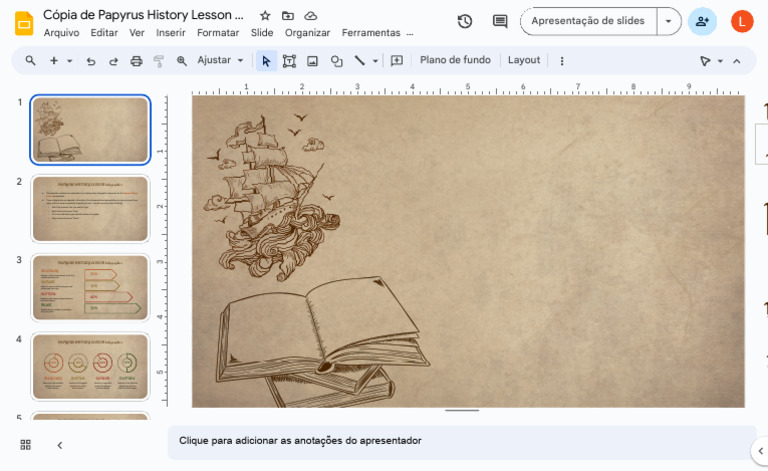Open the comments history icon
The image size is (768, 471).
pyautogui.click(x=500, y=21)
